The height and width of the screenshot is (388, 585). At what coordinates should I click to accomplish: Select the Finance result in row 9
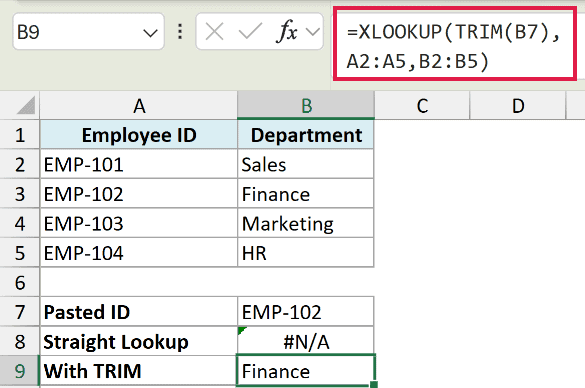[306, 370]
